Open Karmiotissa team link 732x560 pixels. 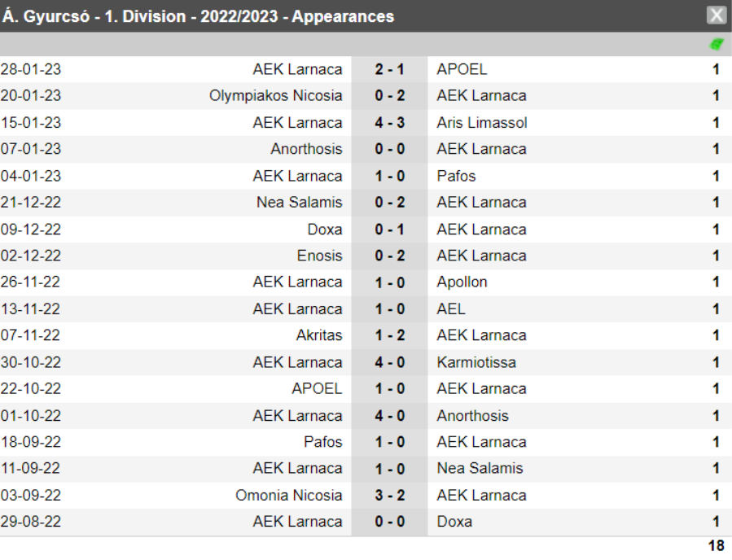click(x=476, y=362)
